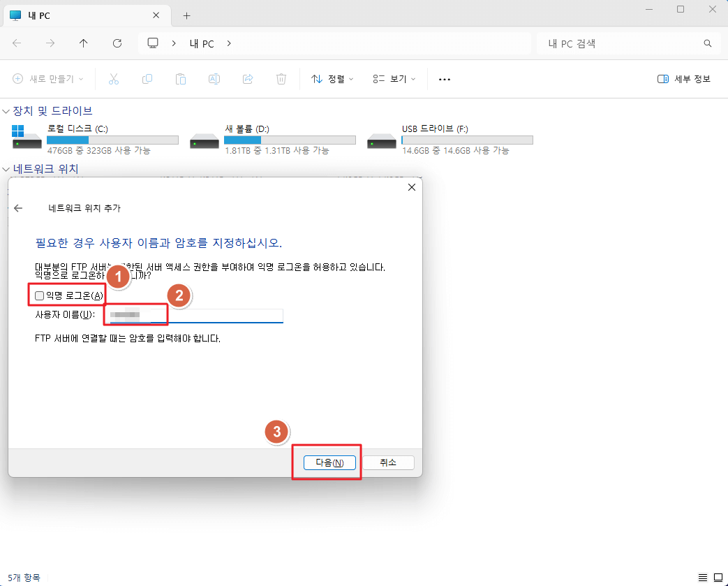Select the Copy icon in the toolbar
This screenshot has height=586, width=728.
coord(147,78)
